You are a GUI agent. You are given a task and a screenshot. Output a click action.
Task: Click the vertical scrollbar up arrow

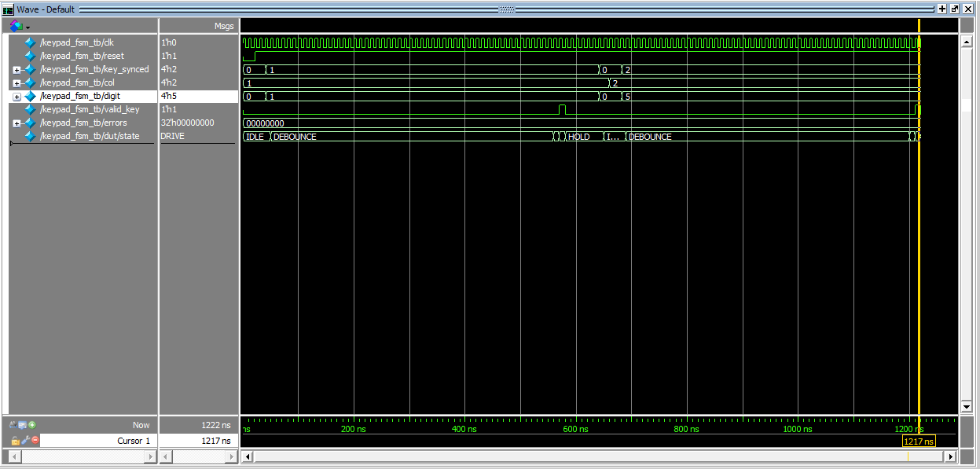tap(967, 42)
